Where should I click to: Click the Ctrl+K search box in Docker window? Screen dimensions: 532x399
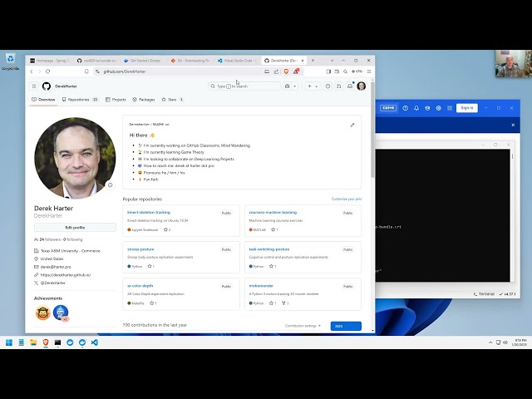click(x=388, y=108)
